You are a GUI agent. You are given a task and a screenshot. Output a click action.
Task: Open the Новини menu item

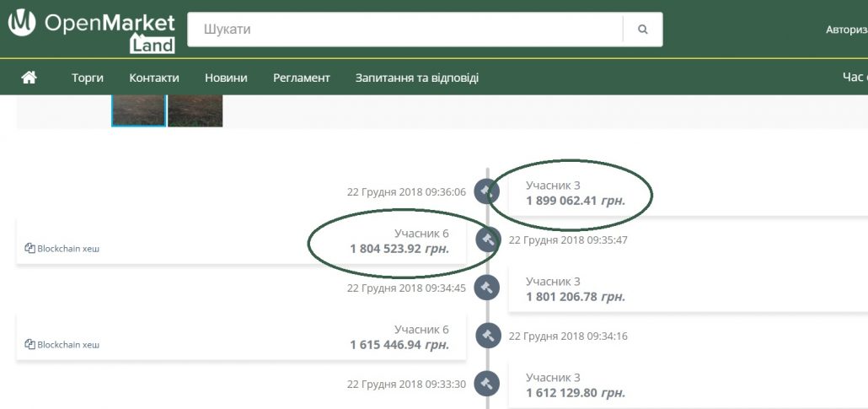click(x=226, y=78)
